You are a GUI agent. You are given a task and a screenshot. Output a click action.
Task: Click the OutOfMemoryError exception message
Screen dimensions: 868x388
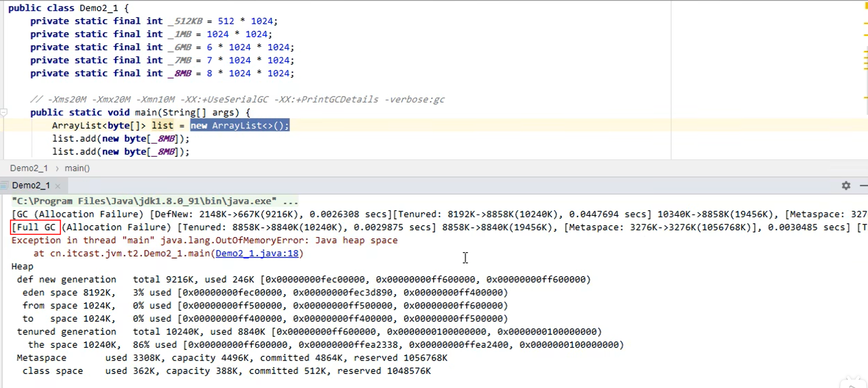(204, 240)
